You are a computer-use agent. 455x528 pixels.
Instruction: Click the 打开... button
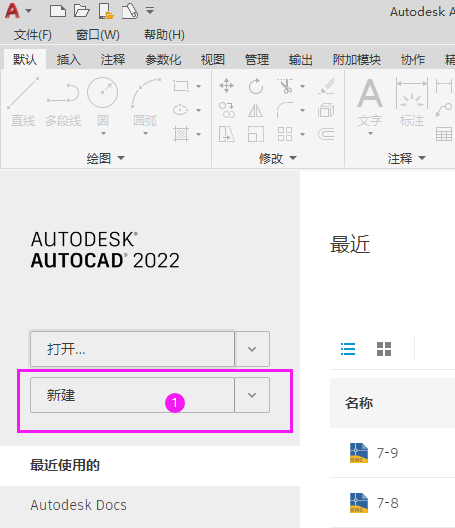point(132,349)
